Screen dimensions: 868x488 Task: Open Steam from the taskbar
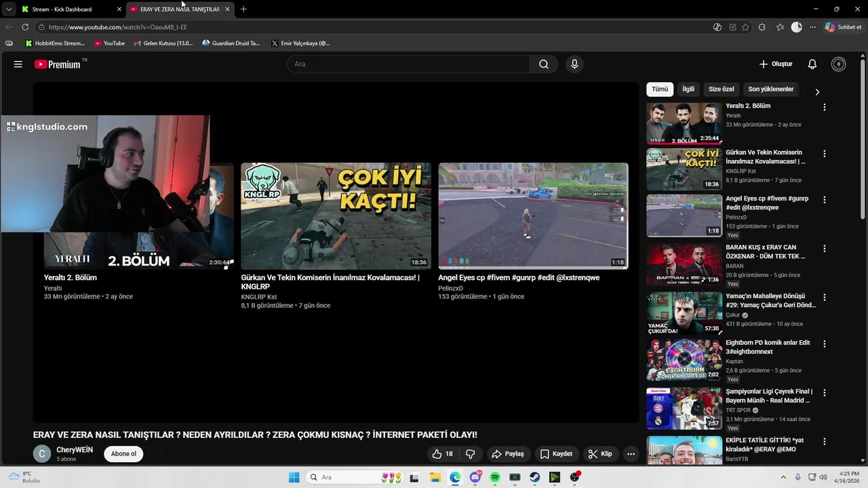(535, 477)
